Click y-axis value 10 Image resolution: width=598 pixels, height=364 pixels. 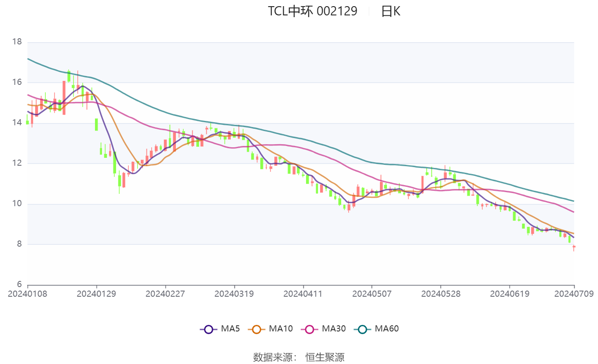point(17,204)
